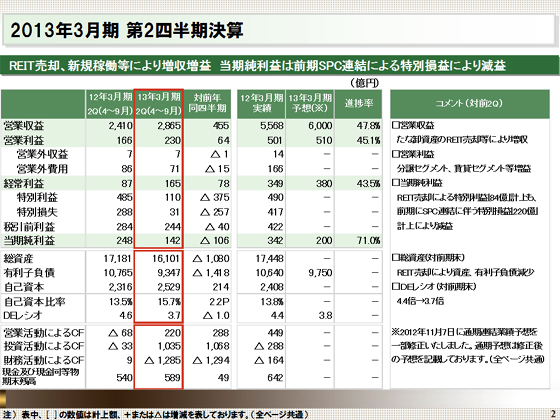Select the (億円) unit label above the table

(364, 83)
